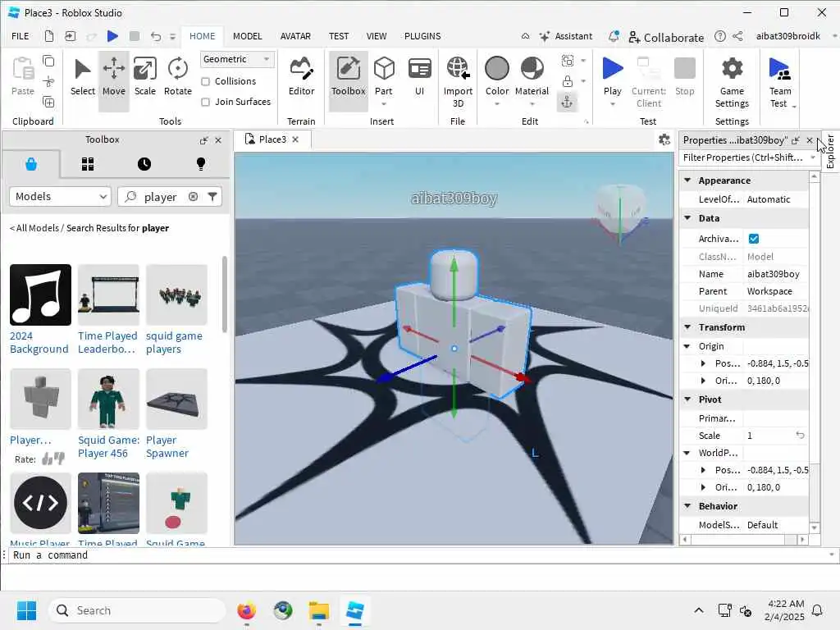Click the Copy icon in Clipboard
The width and height of the screenshot is (840, 630).
click(x=48, y=61)
